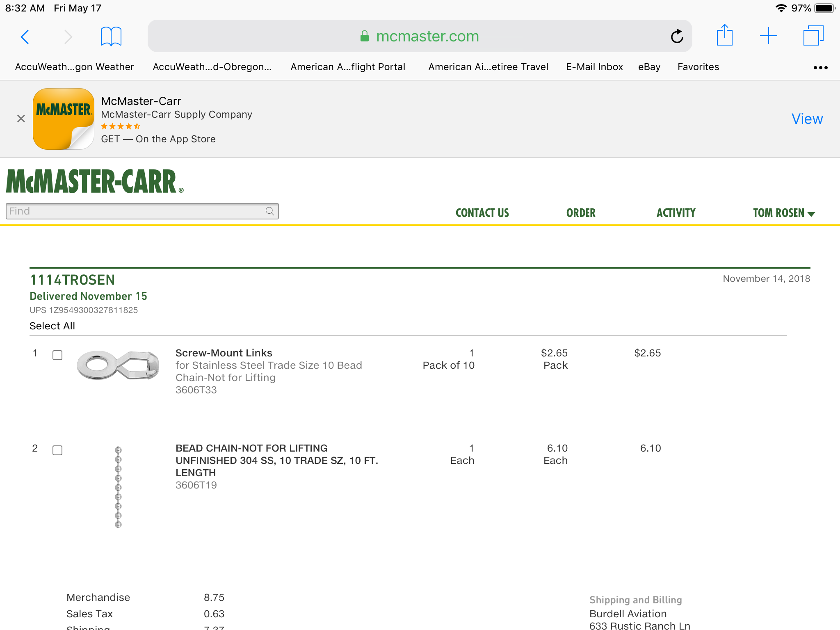Tap the Safari back arrow
This screenshot has width=840, height=630.
tap(25, 37)
